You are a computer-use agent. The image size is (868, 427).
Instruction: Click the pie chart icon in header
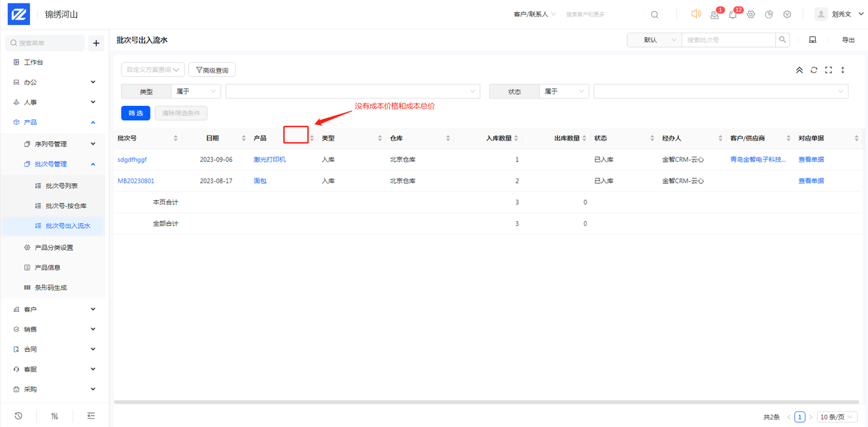coord(769,14)
